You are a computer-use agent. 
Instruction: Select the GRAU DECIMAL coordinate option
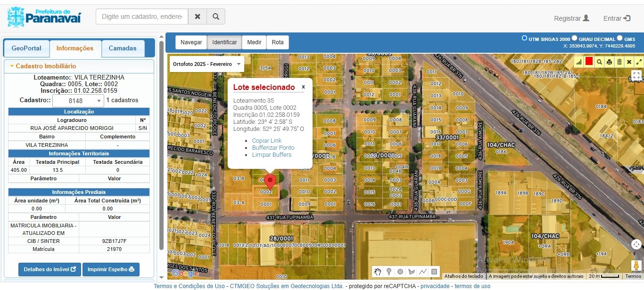[x=575, y=38]
